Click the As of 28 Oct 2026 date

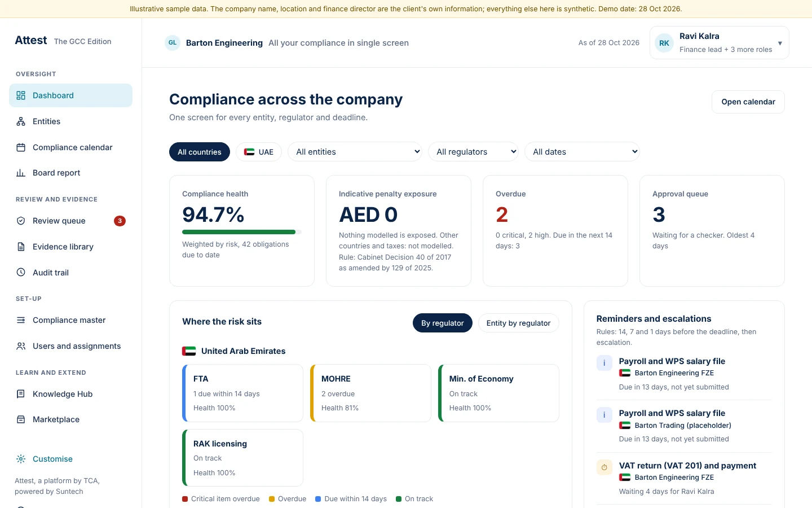click(x=609, y=43)
